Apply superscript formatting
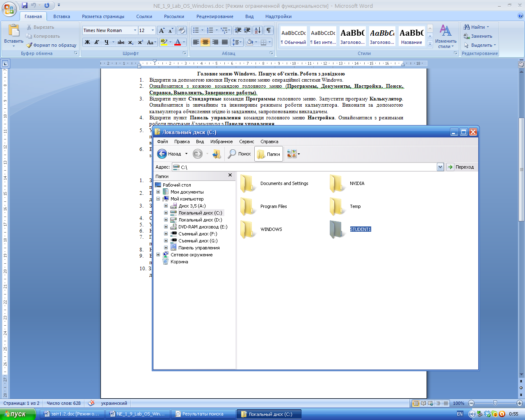 [x=140, y=42]
